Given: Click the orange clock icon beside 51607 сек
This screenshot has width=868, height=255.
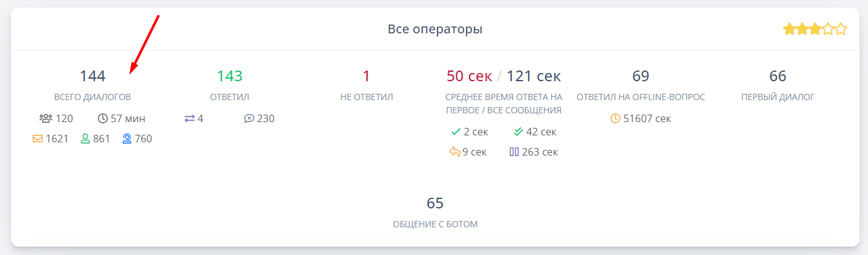Looking at the screenshot, I should tap(616, 118).
